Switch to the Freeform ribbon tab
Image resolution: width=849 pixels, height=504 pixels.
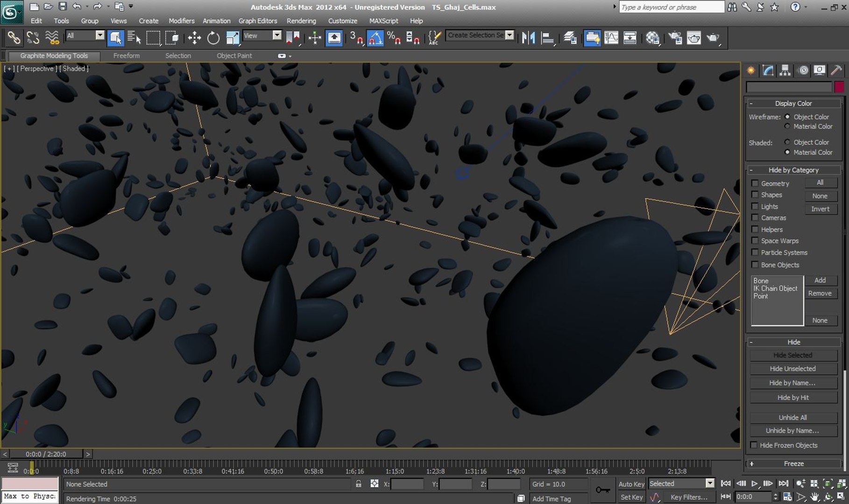click(x=126, y=56)
